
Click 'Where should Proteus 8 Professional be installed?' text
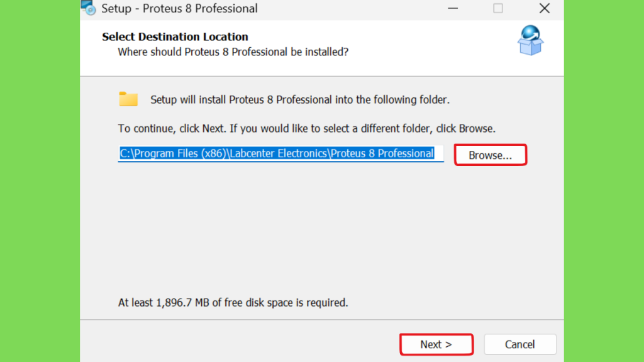[x=233, y=52]
